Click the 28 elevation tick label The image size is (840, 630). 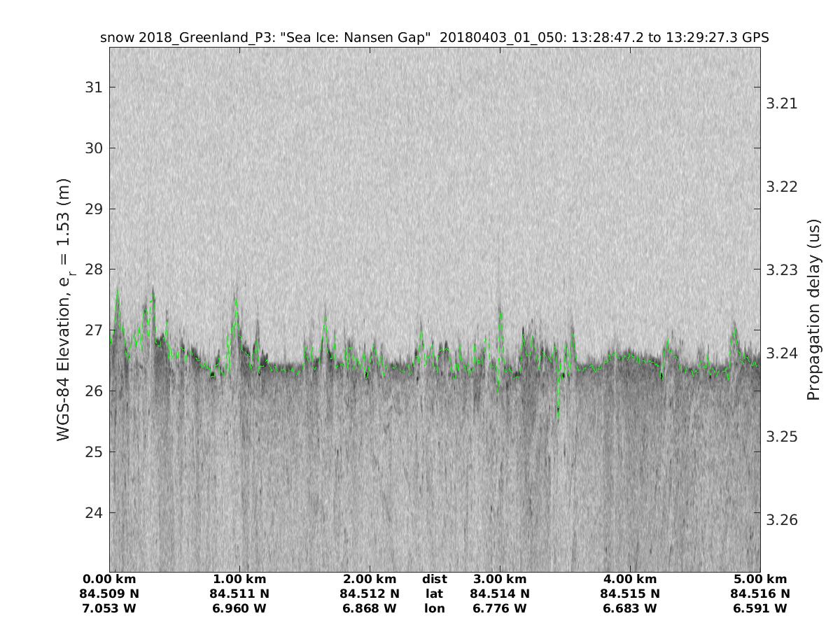pyautogui.click(x=92, y=269)
